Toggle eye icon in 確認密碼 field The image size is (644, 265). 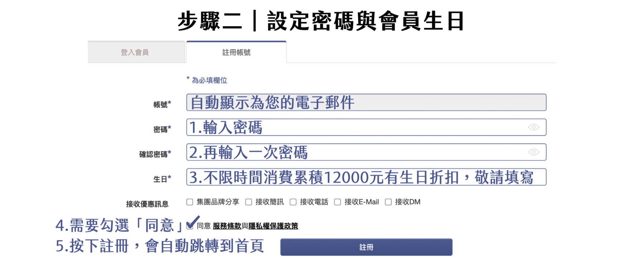533,152
